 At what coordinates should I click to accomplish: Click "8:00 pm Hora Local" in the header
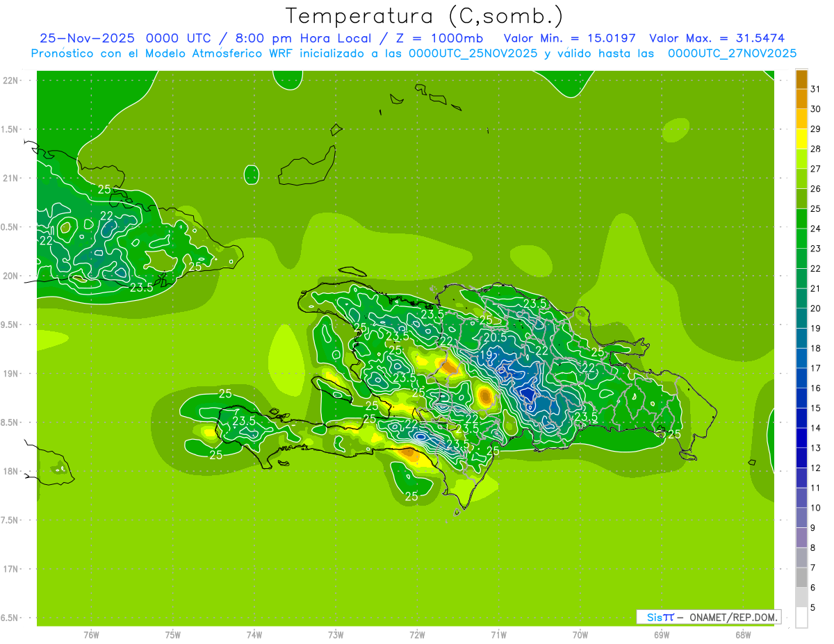(x=303, y=38)
